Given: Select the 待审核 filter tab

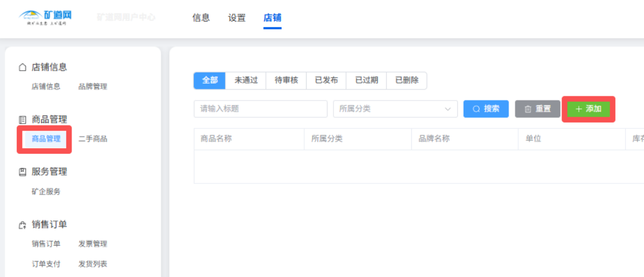Looking at the screenshot, I should click(286, 81).
